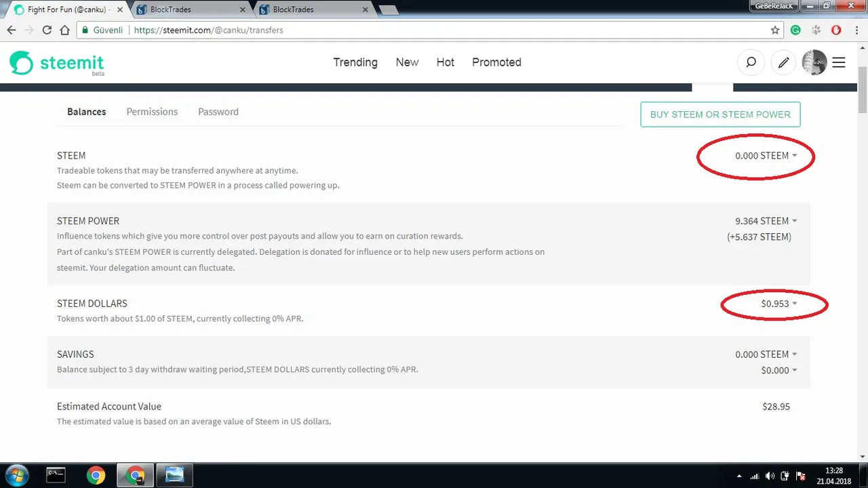Click the vertical scrollbar thumb
The height and width of the screenshot is (488, 868).
863,89
